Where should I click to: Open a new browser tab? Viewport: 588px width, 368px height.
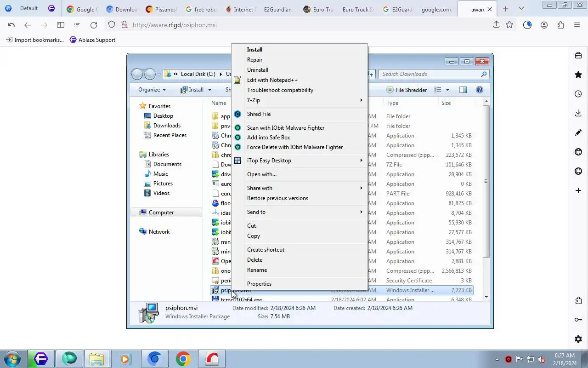click(505, 9)
